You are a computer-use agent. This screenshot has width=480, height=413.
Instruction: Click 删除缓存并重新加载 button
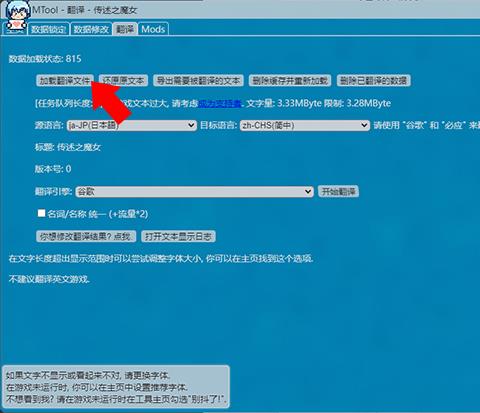(x=290, y=81)
